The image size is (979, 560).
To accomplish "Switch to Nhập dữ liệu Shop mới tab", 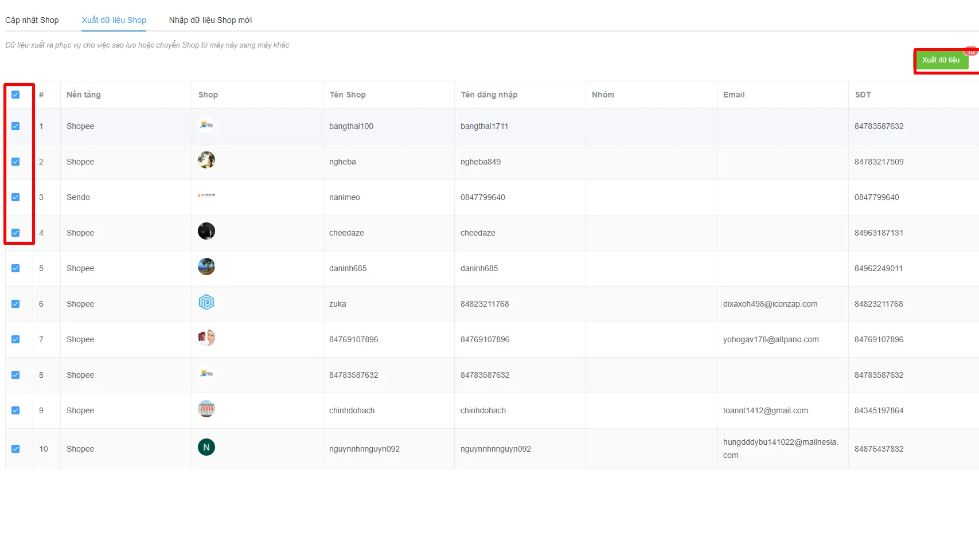I will (x=210, y=20).
